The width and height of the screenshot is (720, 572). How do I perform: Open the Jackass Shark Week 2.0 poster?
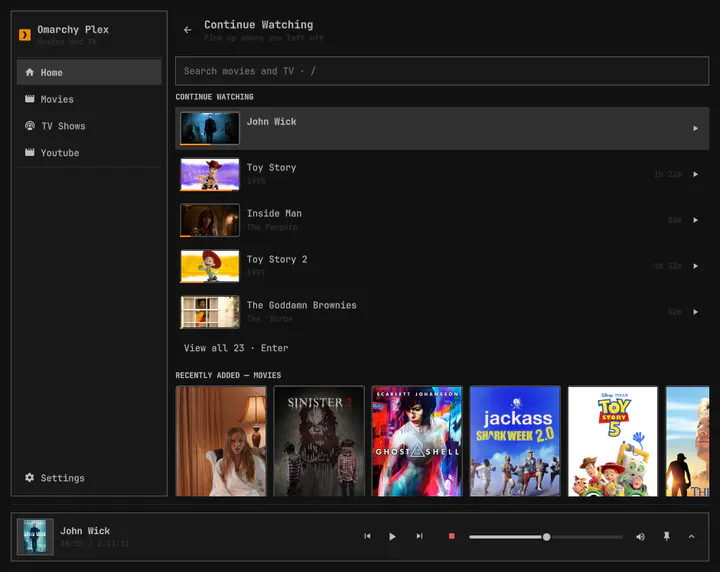click(515, 441)
